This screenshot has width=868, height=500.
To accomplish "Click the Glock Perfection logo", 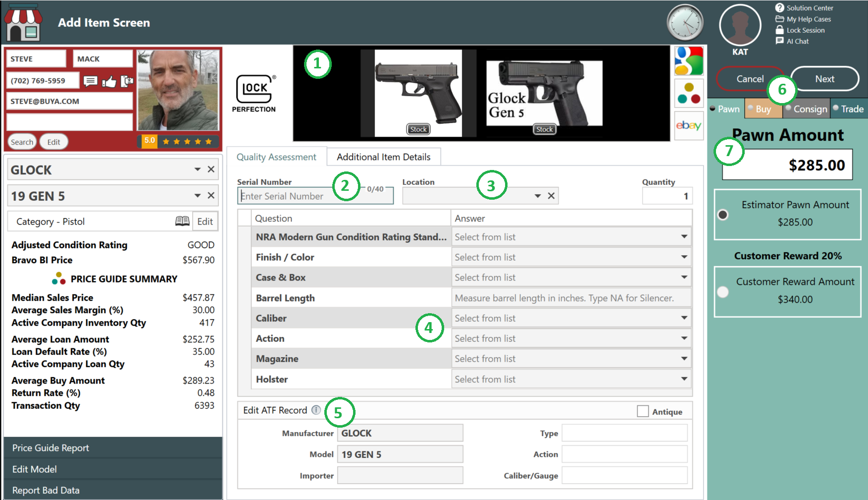I will (255, 93).
